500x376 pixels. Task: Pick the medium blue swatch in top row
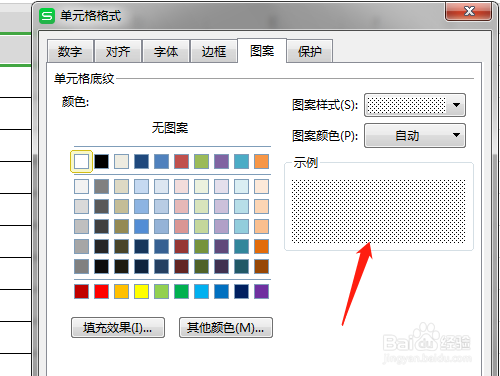161,161
